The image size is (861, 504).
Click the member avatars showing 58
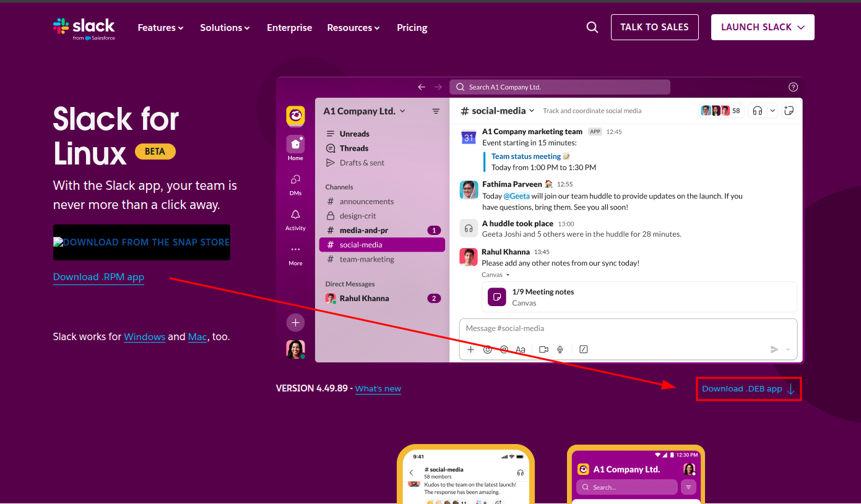pyautogui.click(x=720, y=111)
